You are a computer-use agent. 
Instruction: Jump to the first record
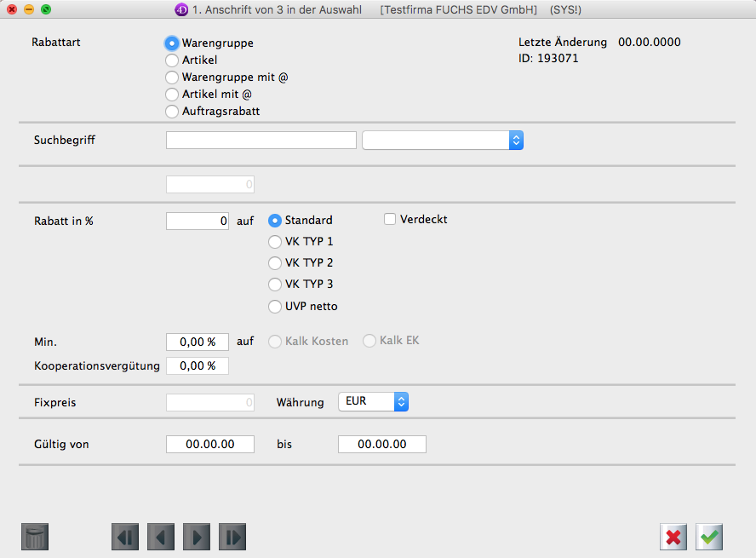(125, 537)
